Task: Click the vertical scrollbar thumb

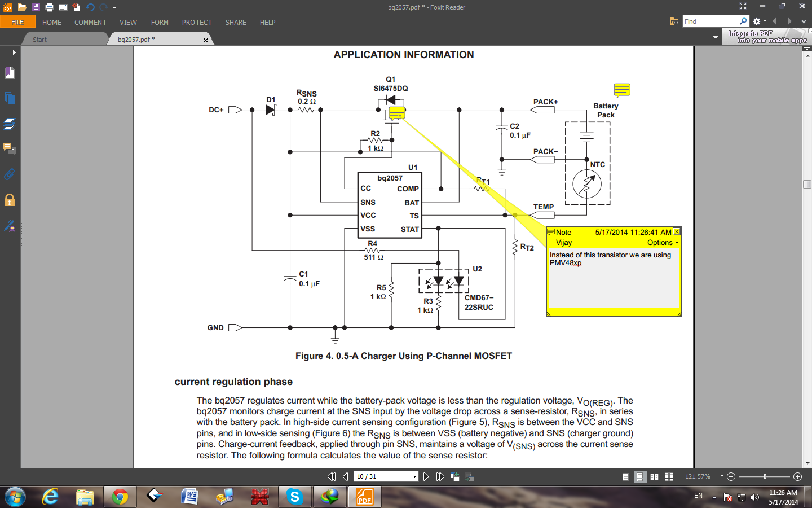Action: click(x=807, y=184)
